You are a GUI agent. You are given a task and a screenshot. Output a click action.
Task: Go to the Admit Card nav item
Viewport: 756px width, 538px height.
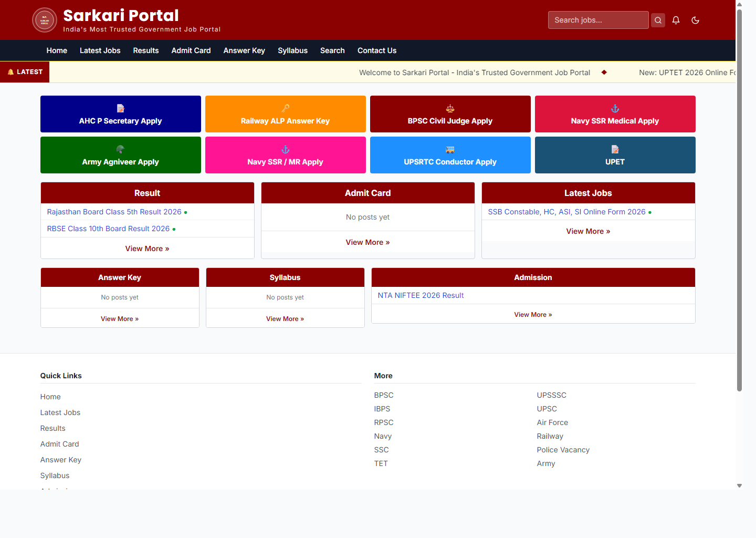pos(191,50)
